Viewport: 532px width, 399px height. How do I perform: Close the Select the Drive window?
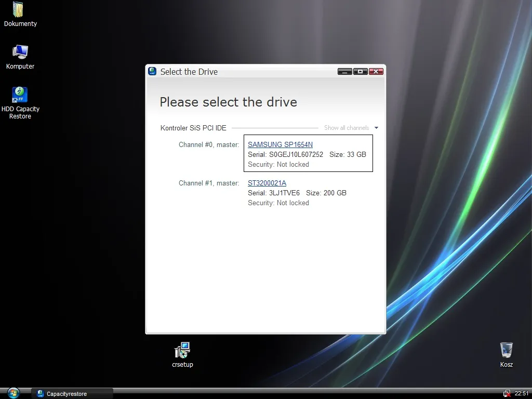tap(376, 72)
